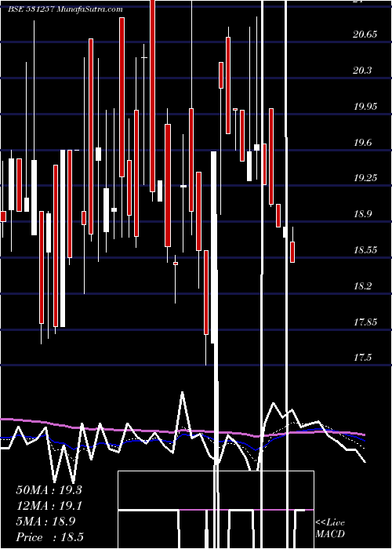Click the '12MA : 19.1' readout
Viewport: 392px width, 549px height.
pyautogui.click(x=49, y=506)
